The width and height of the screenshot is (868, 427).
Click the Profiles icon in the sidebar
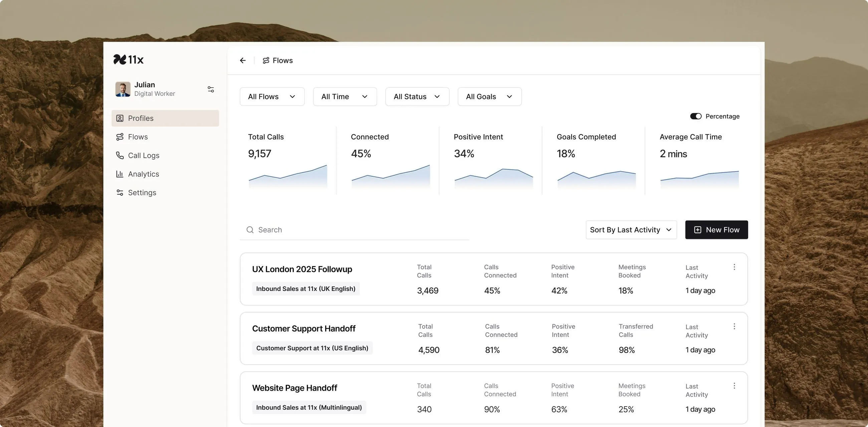[x=120, y=118]
